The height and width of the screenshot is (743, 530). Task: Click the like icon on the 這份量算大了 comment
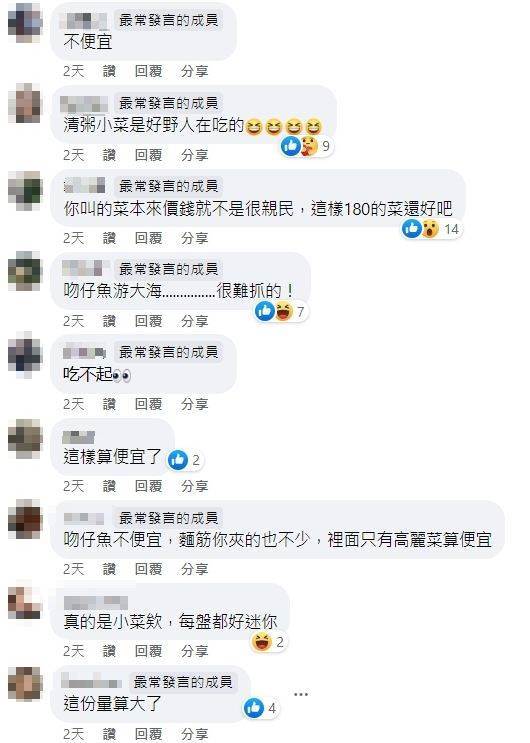tap(254, 708)
